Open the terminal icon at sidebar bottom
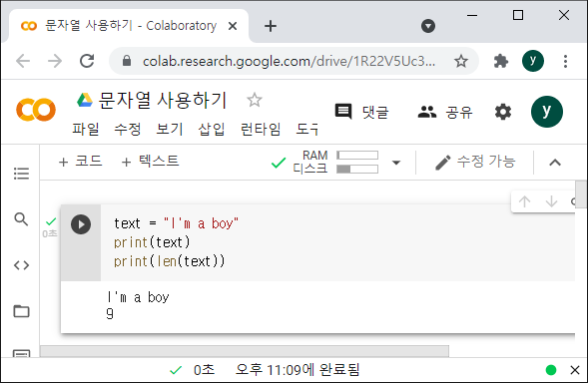The image size is (588, 383). tap(21, 353)
